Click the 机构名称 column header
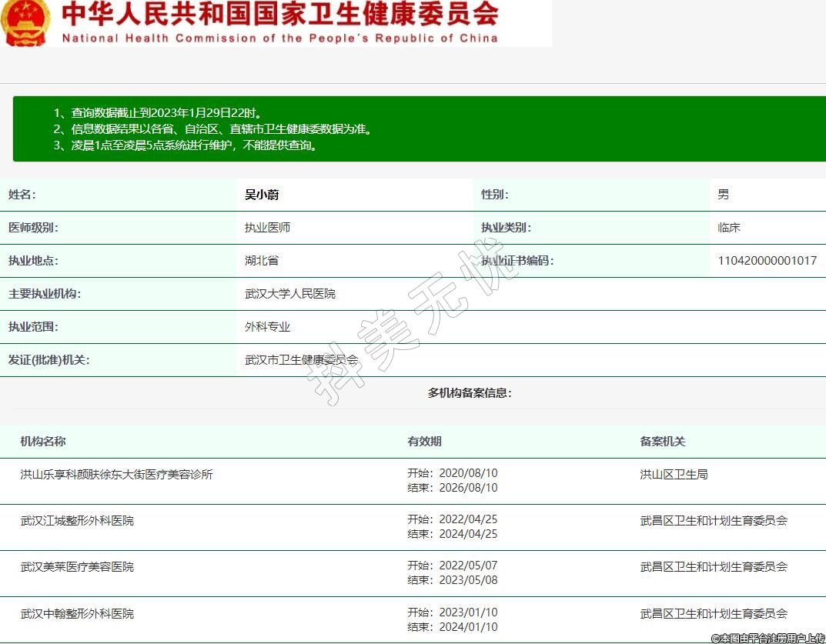Image resolution: width=826 pixels, height=644 pixels. (x=43, y=442)
